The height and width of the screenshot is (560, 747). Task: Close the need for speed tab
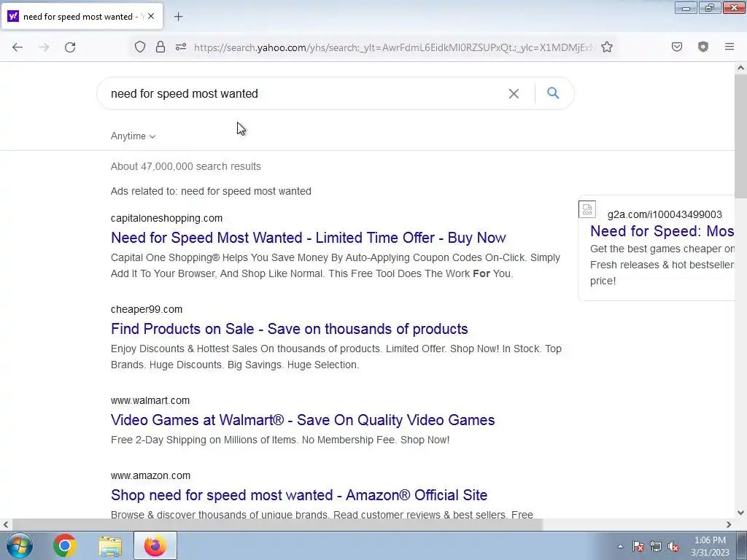coord(151,16)
